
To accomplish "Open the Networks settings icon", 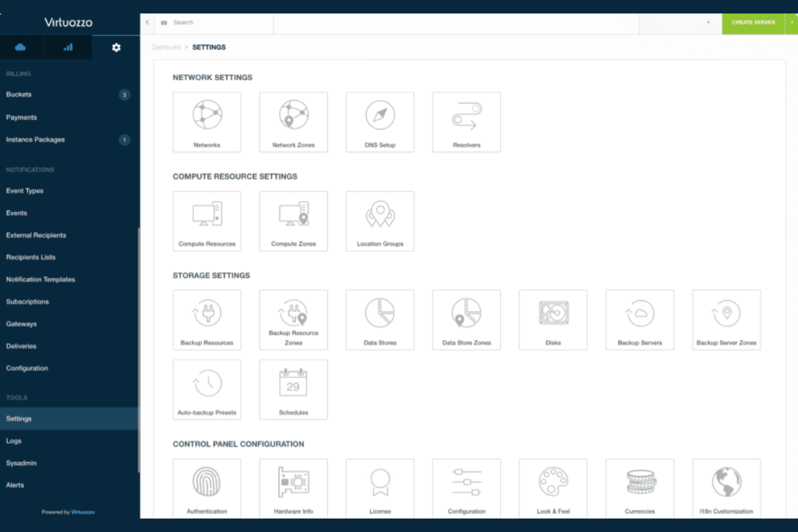I will click(x=207, y=121).
